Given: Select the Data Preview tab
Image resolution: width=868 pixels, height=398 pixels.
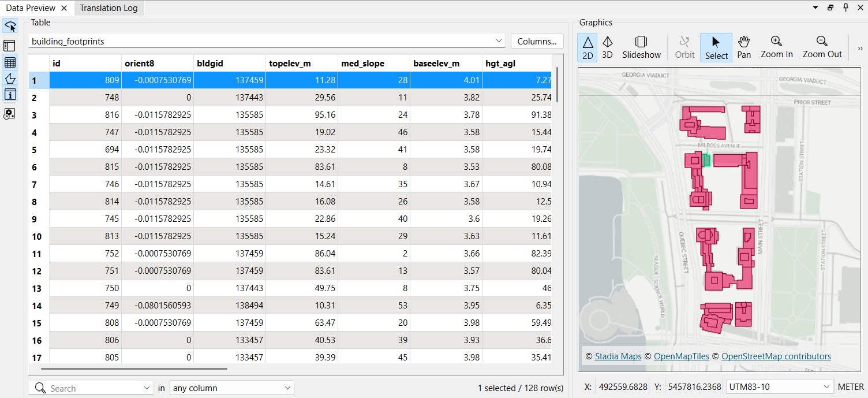Looking at the screenshot, I should (x=31, y=8).
